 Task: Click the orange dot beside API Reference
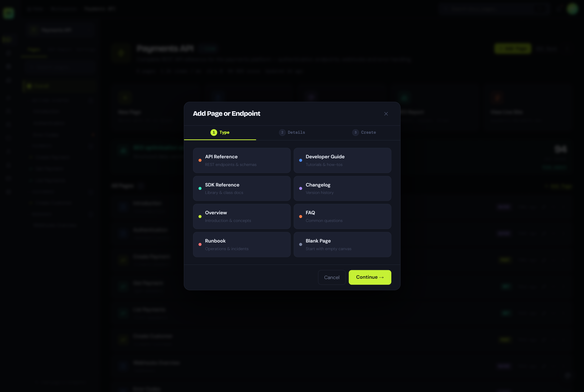200,160
